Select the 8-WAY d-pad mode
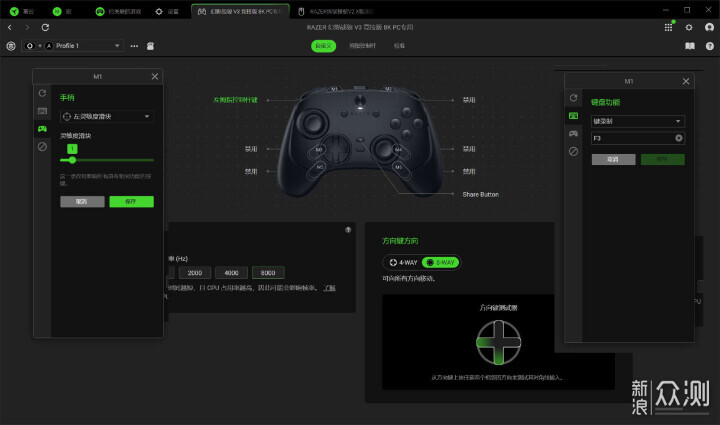This screenshot has width=720, height=425. click(x=441, y=263)
